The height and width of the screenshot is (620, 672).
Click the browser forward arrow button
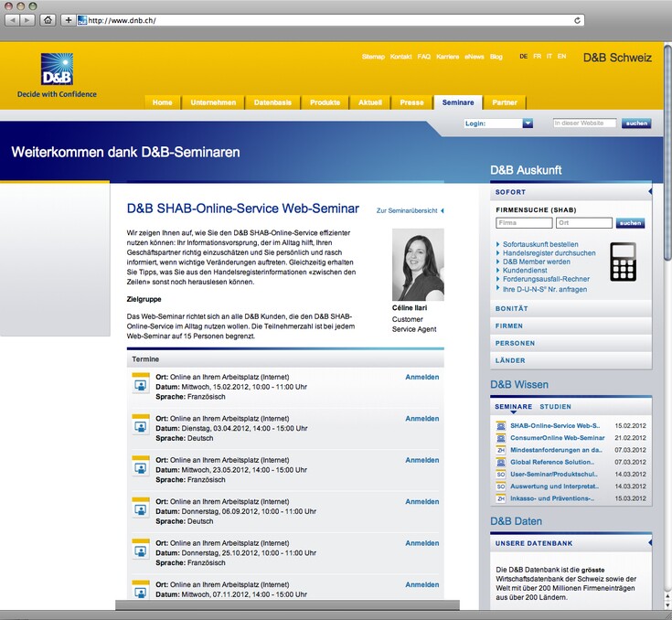pos(27,20)
